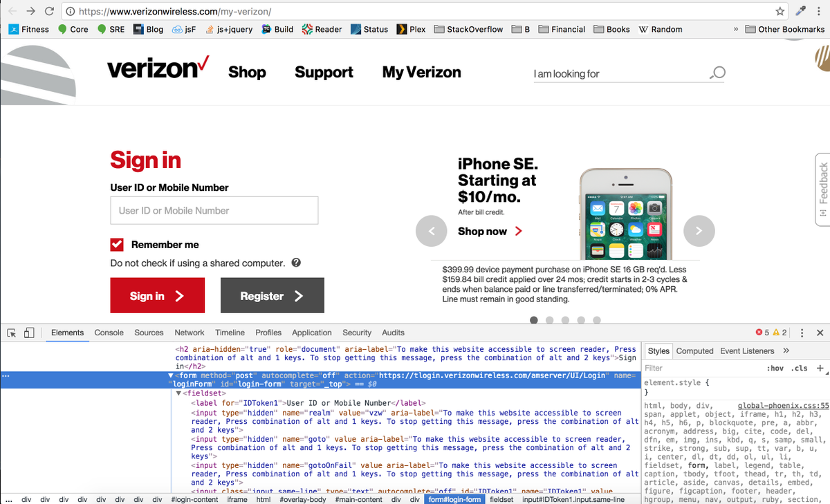Select the second carousel dot

pos(550,320)
